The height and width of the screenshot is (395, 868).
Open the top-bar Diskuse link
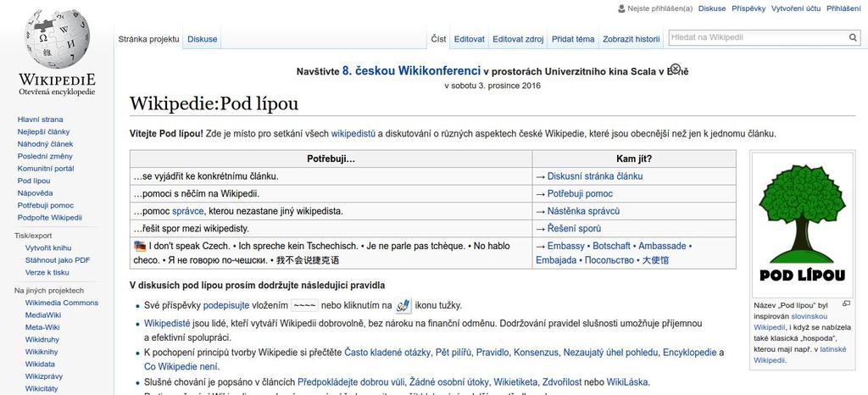tap(712, 8)
